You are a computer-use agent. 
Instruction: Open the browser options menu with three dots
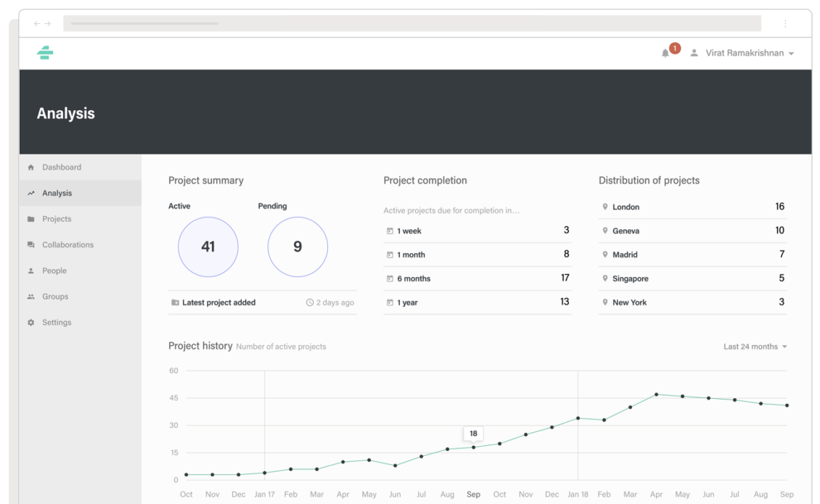(785, 23)
